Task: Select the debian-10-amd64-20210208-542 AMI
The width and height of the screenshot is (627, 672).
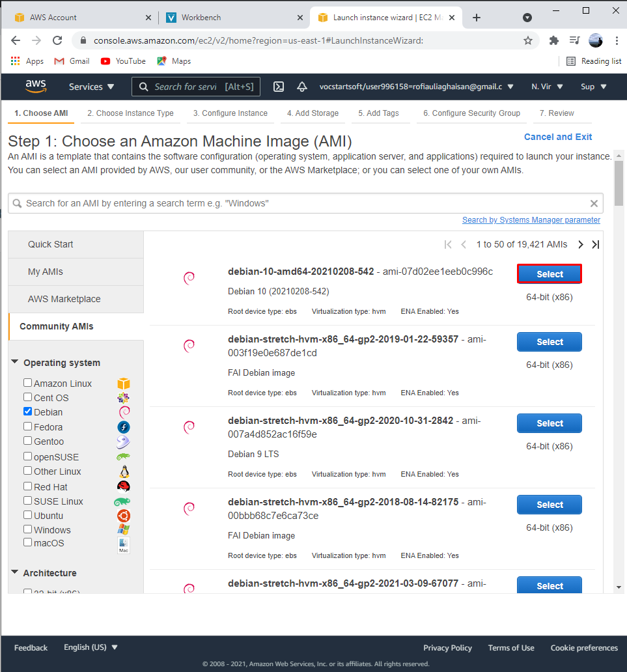Action: (x=550, y=274)
